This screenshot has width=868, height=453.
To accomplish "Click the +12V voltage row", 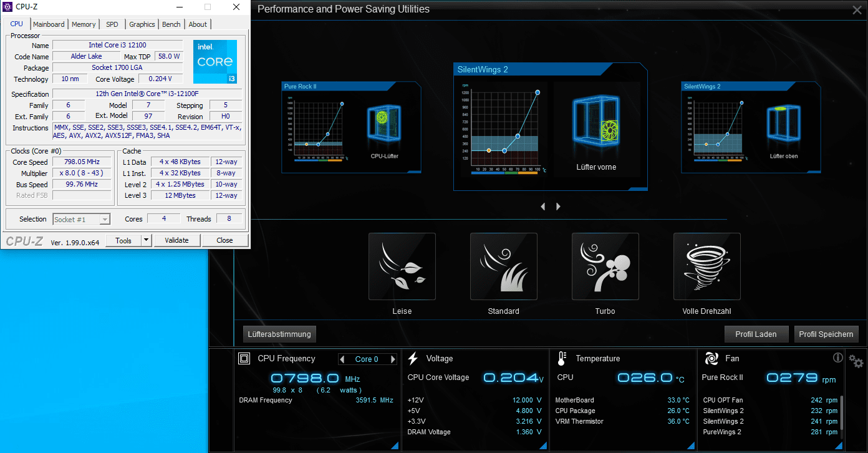I will tap(475, 400).
